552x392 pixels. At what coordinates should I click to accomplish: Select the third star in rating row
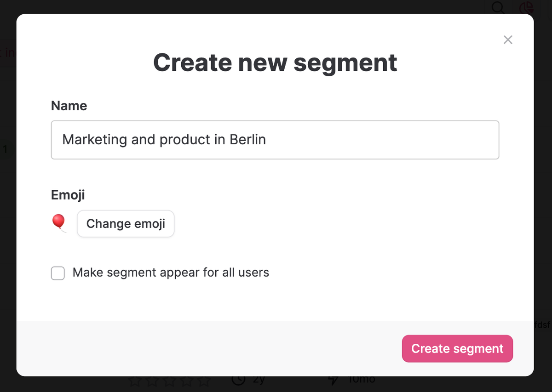(169, 381)
